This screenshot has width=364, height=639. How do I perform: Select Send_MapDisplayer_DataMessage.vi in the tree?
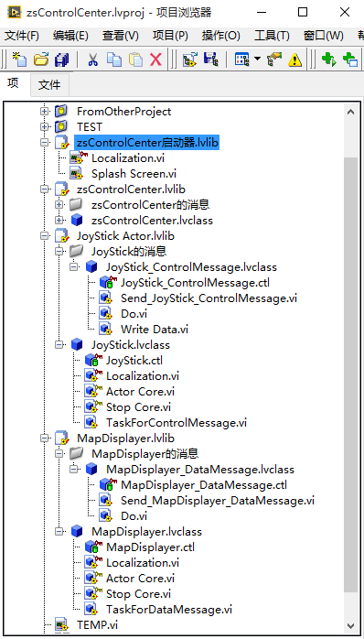(x=218, y=500)
